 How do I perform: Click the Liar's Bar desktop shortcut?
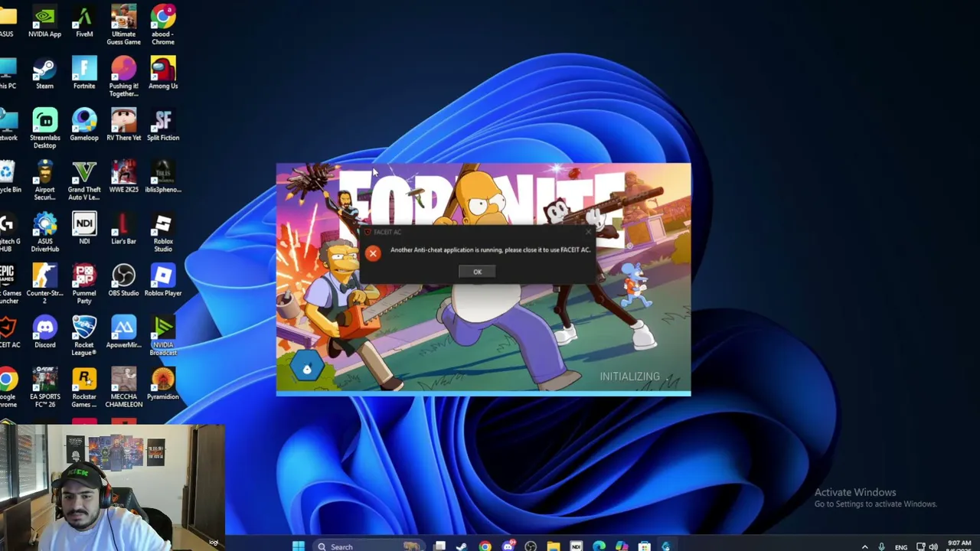pos(123,228)
